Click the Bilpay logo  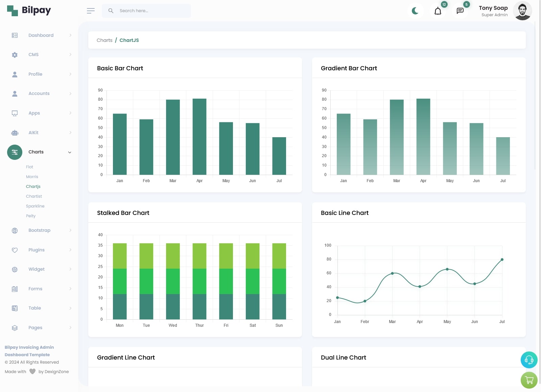29,10
